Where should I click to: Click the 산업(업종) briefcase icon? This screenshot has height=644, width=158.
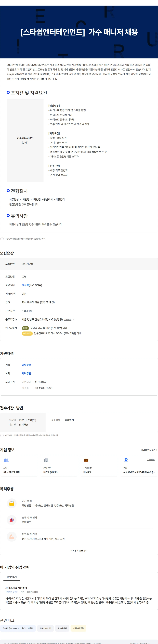click(x=86, y=460)
